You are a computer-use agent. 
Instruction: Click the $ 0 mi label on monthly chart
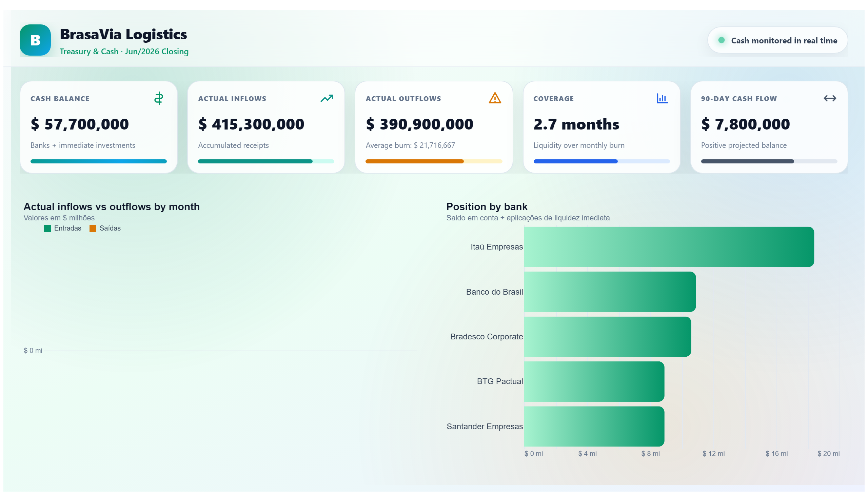pyautogui.click(x=33, y=351)
